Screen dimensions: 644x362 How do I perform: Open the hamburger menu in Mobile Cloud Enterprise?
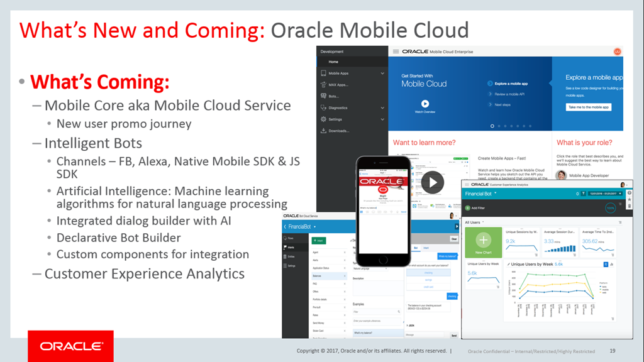point(396,52)
